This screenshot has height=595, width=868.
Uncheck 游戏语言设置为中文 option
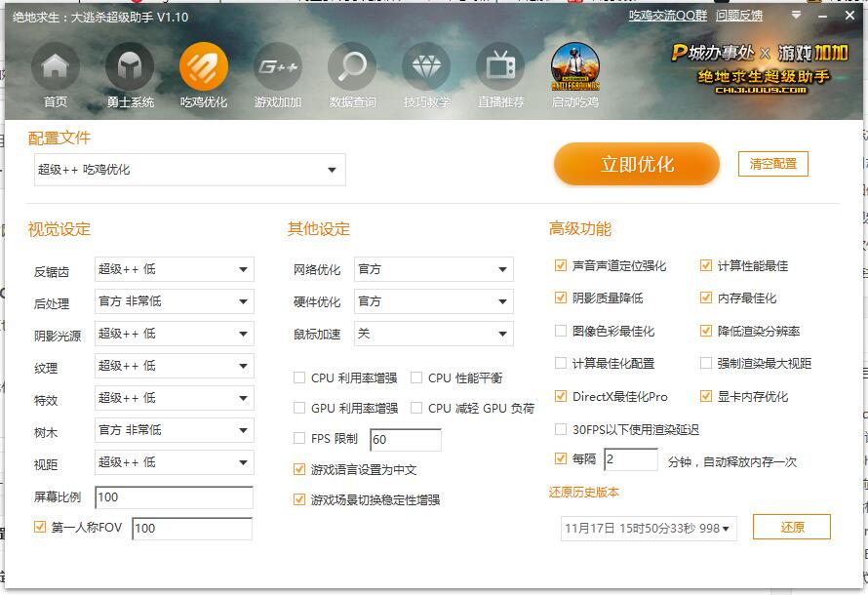tap(299, 469)
